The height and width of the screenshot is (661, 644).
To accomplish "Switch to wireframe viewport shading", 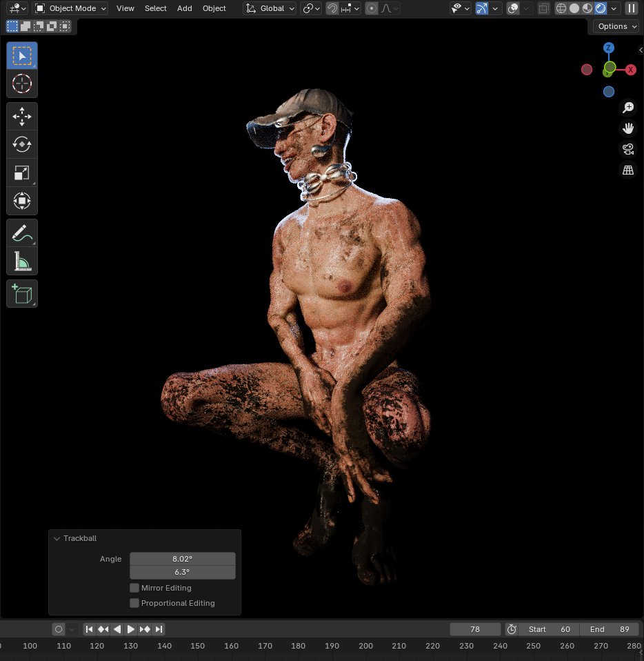I will point(561,8).
